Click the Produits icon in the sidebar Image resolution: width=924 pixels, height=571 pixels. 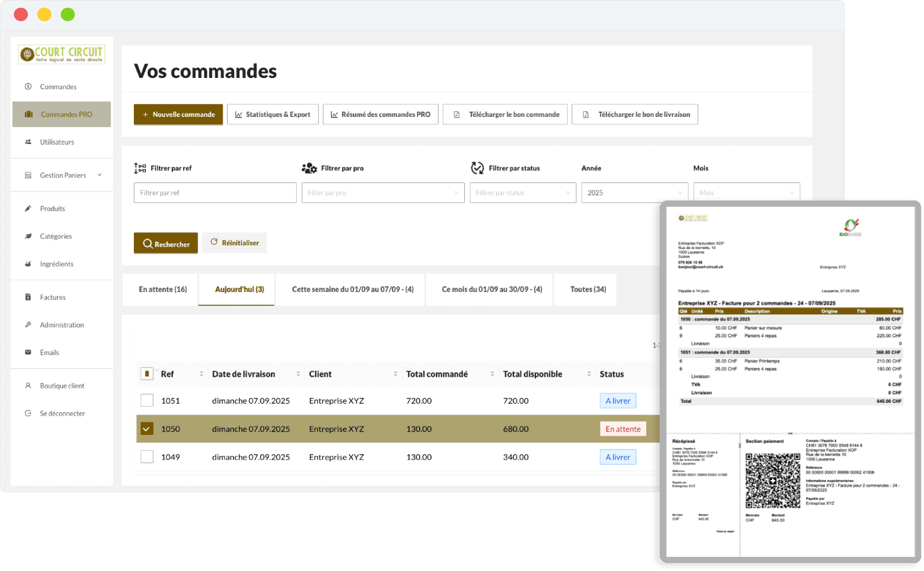click(x=28, y=208)
